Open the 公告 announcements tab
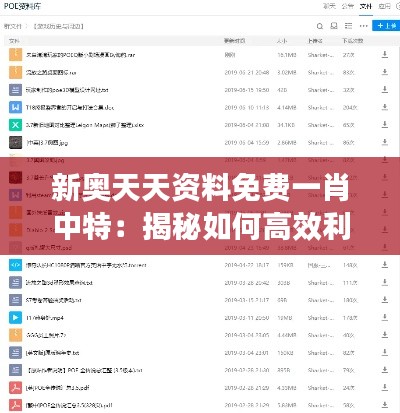This screenshot has width=400, height=413. (x=347, y=6)
